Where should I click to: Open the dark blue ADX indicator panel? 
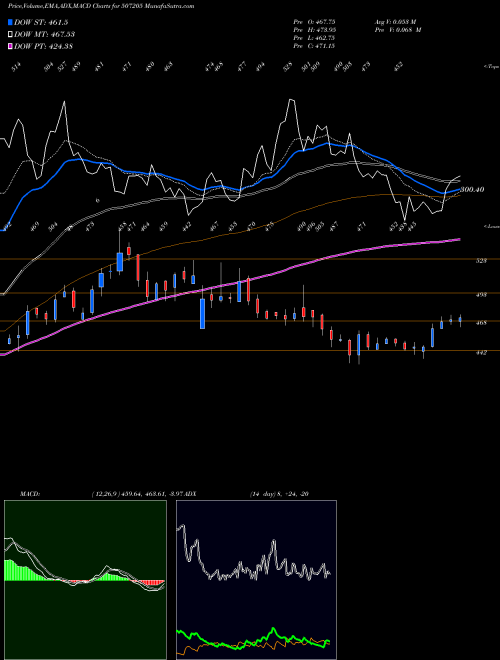click(256, 580)
